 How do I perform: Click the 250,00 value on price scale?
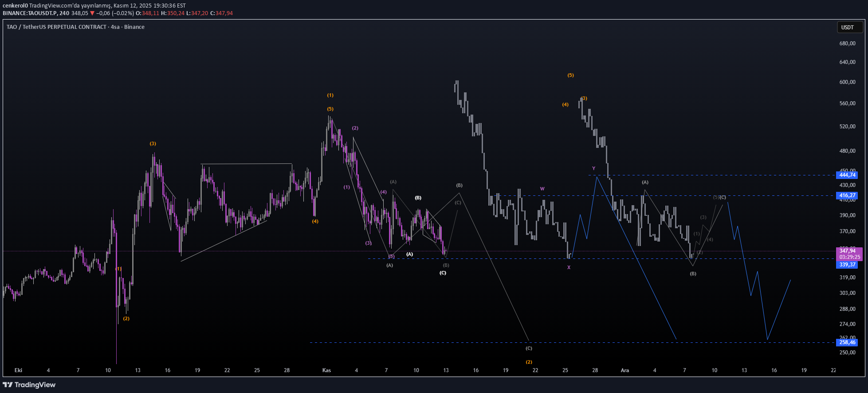847,353
